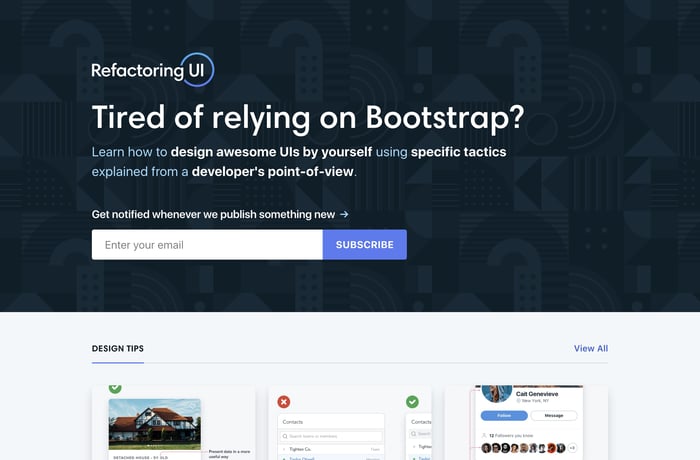Open the Cait Genevieve profile tip card

pyautogui.click(x=526, y=422)
